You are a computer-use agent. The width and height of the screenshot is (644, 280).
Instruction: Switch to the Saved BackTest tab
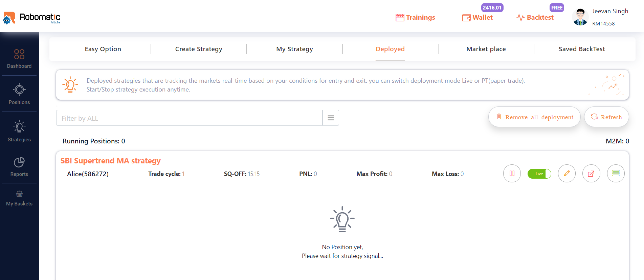pyautogui.click(x=582, y=49)
